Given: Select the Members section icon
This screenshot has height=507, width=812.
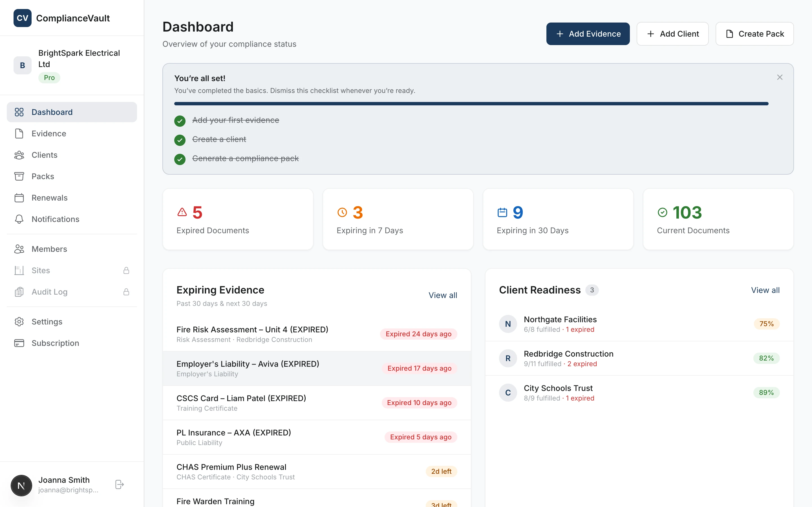Looking at the screenshot, I should point(19,249).
